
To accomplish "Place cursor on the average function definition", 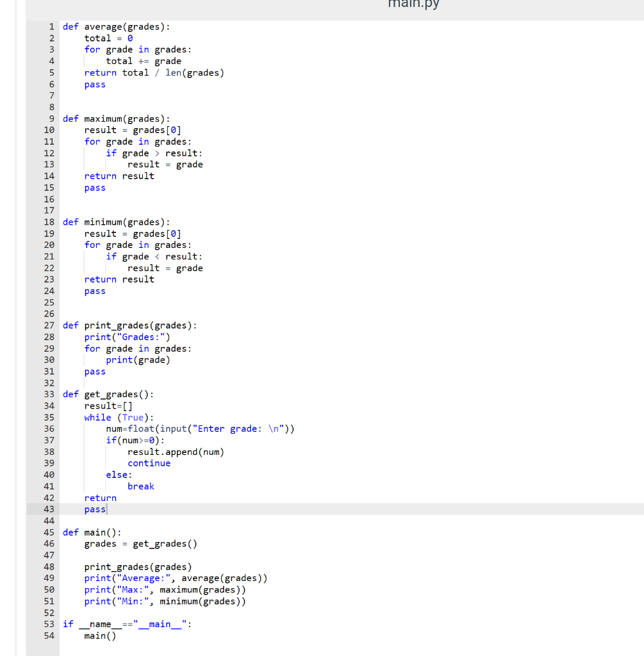I will tap(115, 26).
